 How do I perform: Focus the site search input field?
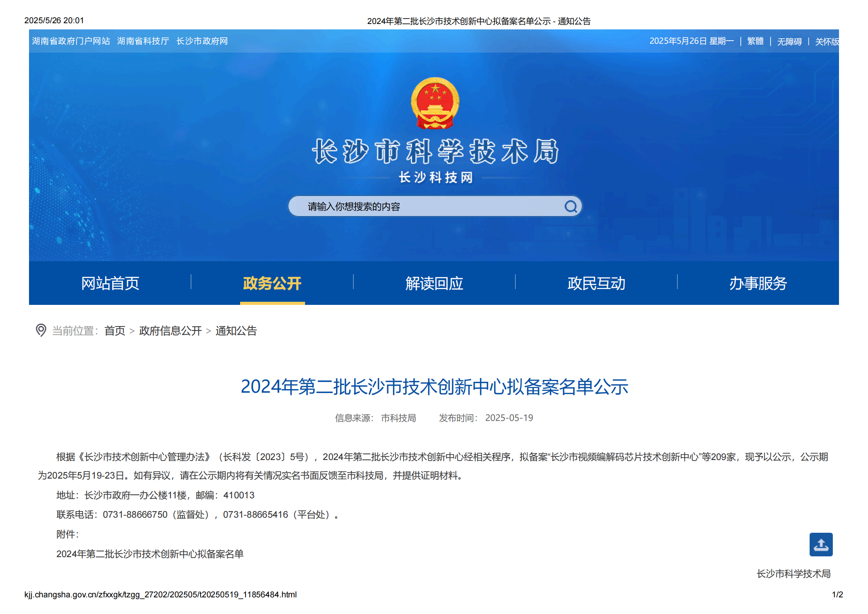425,206
